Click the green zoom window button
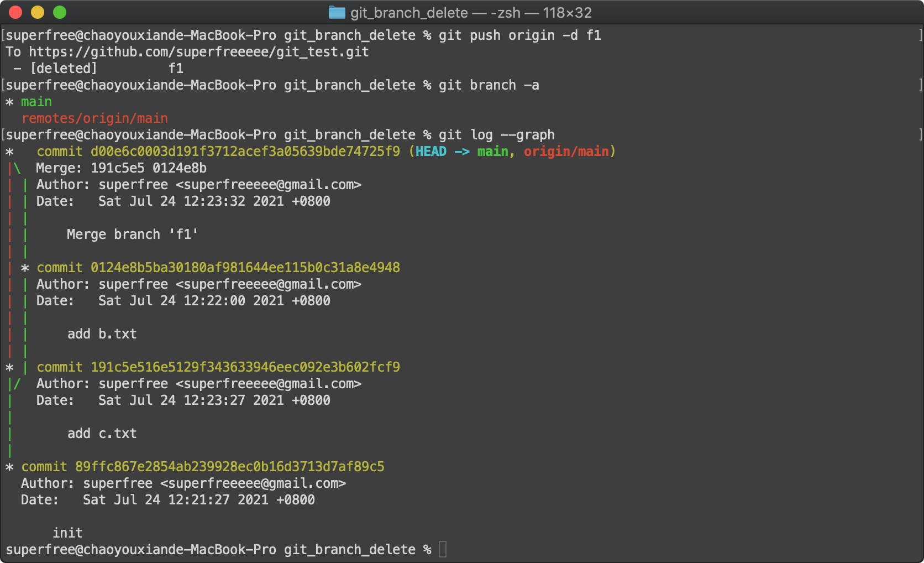 [60, 12]
